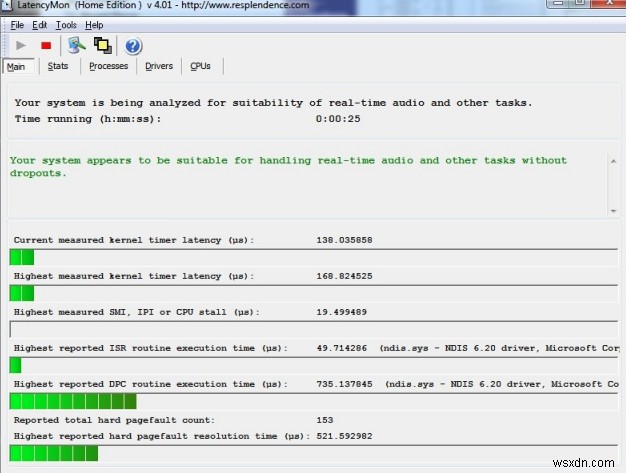This screenshot has height=473, width=626.
Task: Click the DPC value 735.137845
Action: pyautogui.click(x=344, y=384)
